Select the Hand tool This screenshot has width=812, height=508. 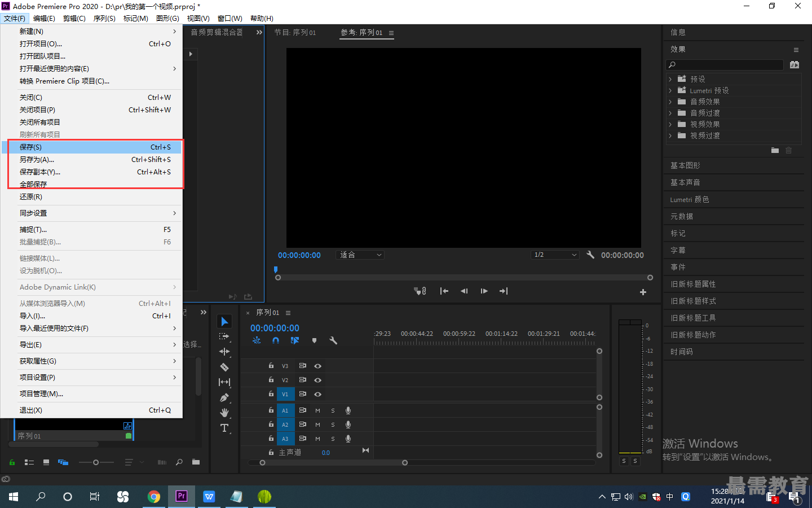coord(224,413)
